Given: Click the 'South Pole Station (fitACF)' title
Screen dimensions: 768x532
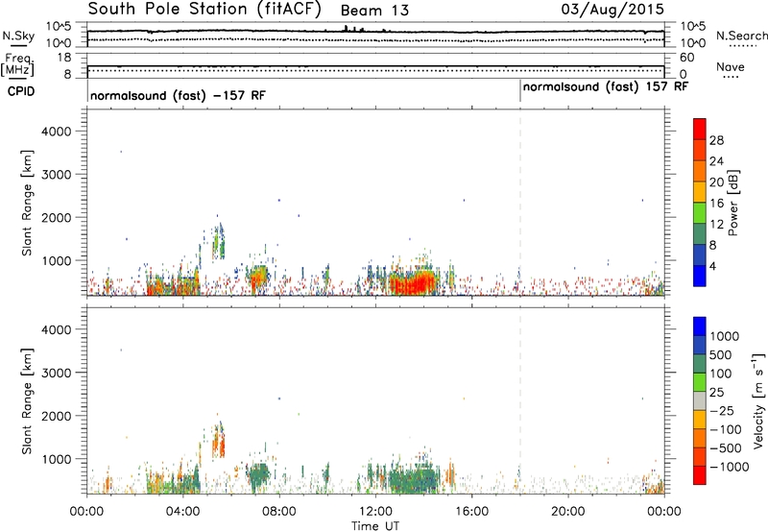Looking at the screenshot, I should tap(204, 10).
